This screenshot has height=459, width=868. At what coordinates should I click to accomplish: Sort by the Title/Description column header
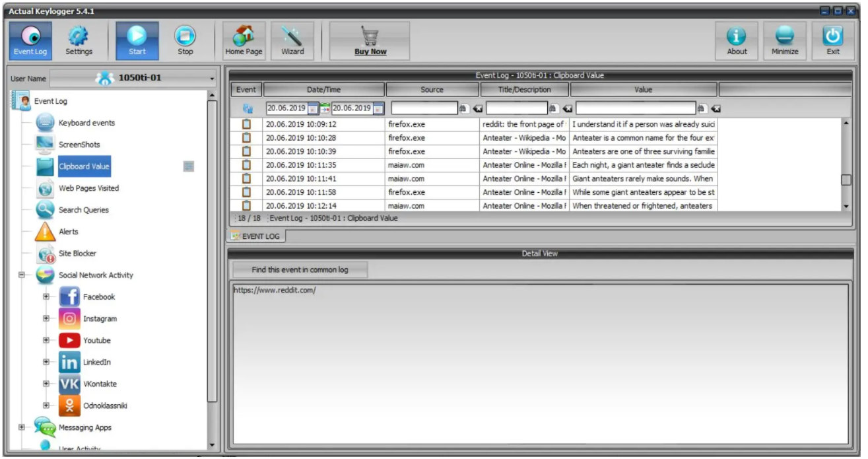click(525, 90)
